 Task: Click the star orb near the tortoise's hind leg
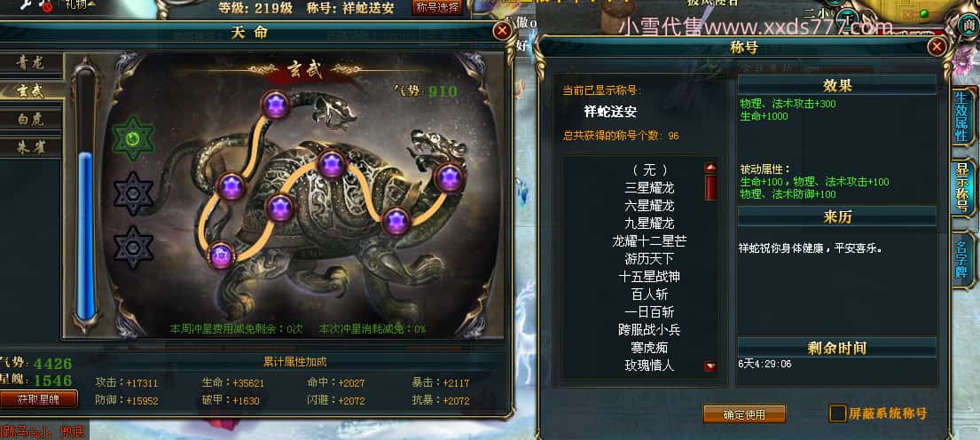click(x=396, y=221)
